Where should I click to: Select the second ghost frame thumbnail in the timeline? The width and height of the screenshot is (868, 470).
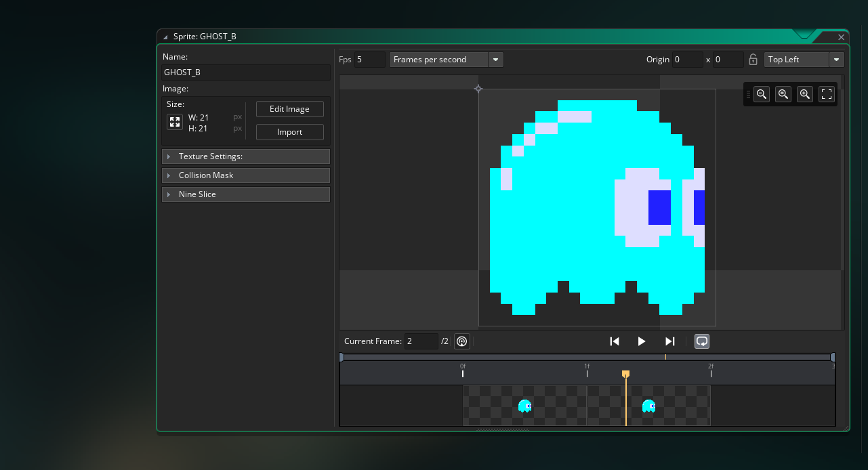[648, 406]
